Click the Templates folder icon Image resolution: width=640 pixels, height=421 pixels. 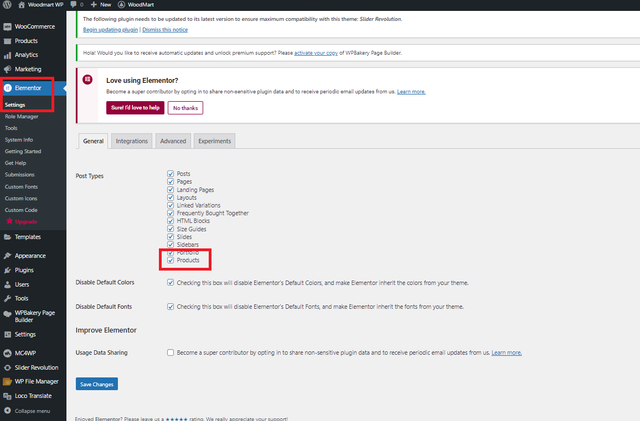tap(7, 237)
